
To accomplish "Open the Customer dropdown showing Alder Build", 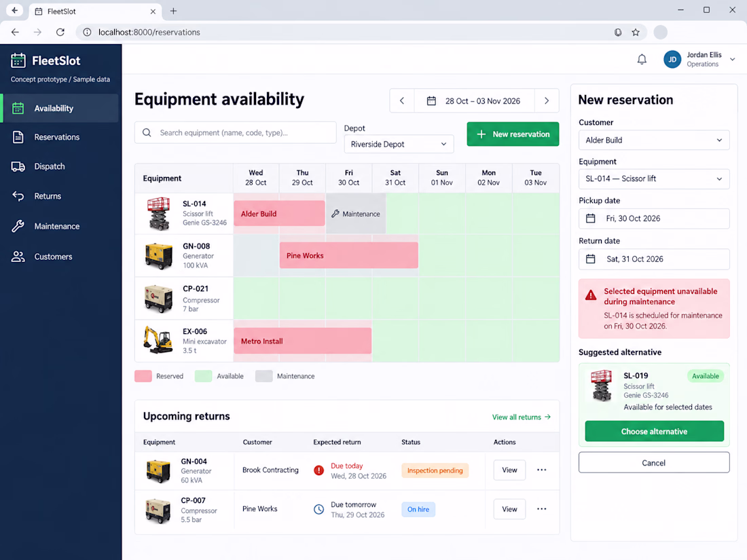I will 653,141.
